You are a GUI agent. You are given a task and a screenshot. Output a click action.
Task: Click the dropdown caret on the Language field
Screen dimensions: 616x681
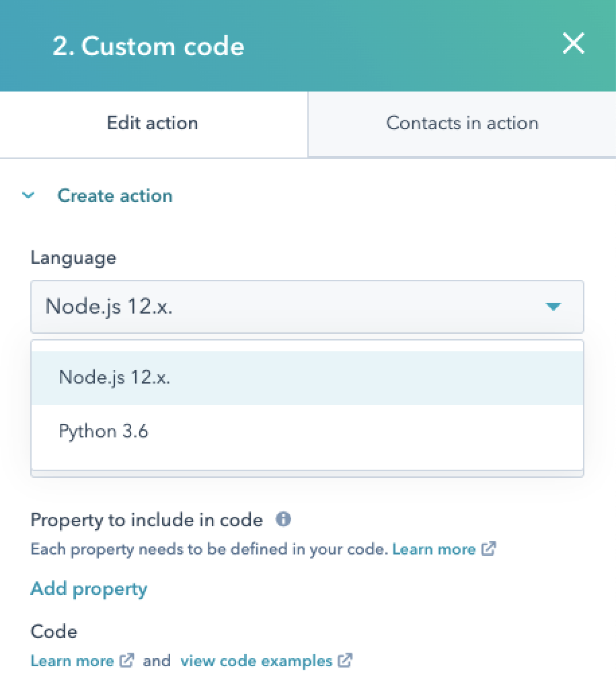pyautogui.click(x=553, y=306)
